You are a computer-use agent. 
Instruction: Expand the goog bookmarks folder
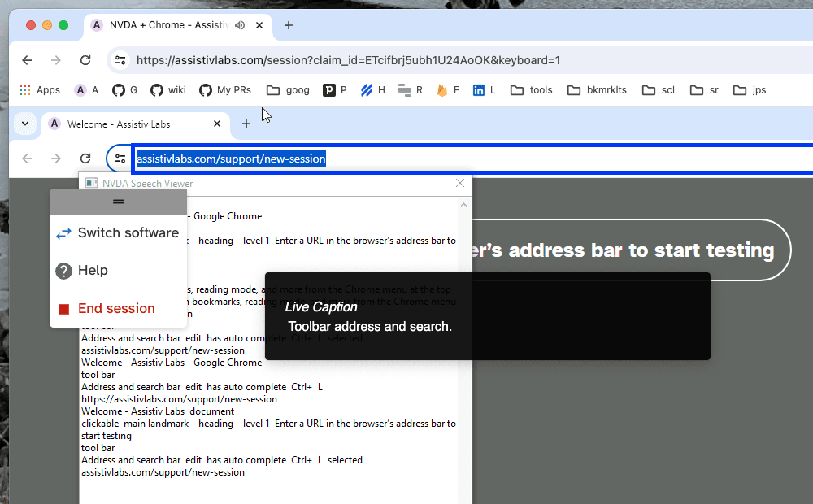point(288,90)
